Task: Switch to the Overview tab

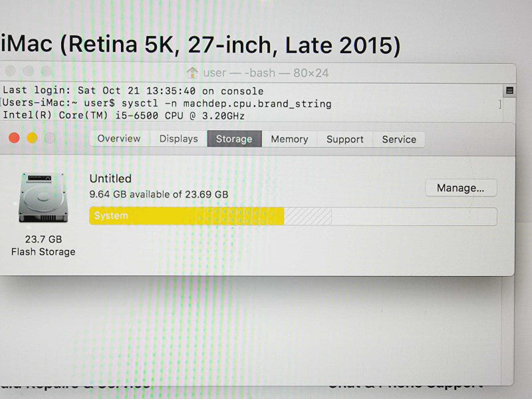Action: click(119, 139)
